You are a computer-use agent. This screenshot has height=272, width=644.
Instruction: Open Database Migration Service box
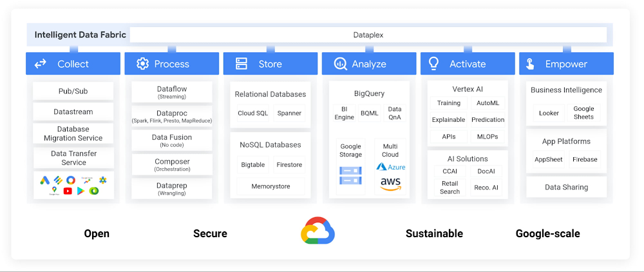coord(73,133)
